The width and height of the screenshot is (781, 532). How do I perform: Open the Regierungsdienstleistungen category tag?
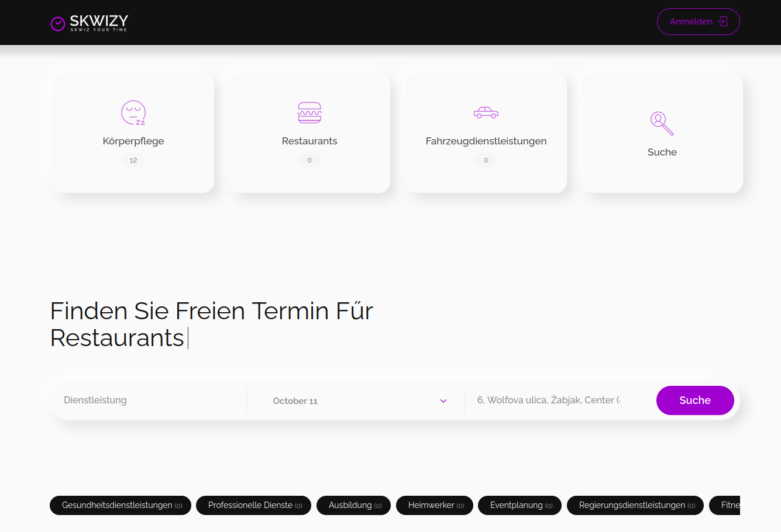tap(635, 505)
